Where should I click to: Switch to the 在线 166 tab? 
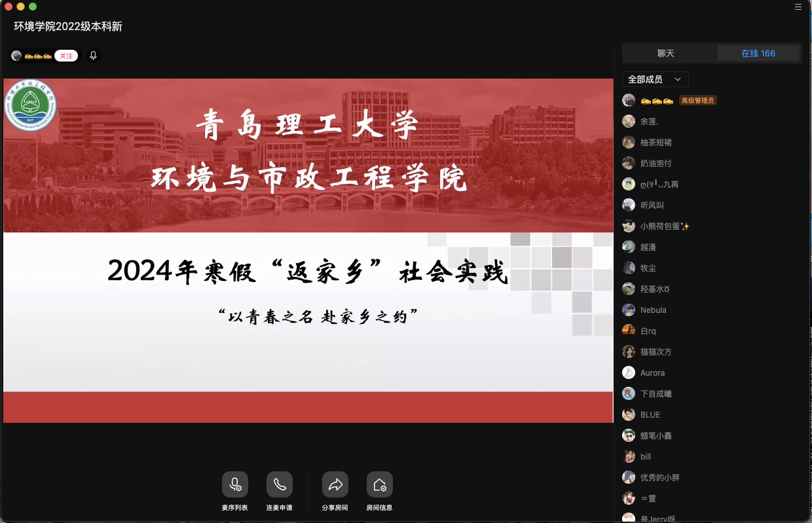coord(758,54)
